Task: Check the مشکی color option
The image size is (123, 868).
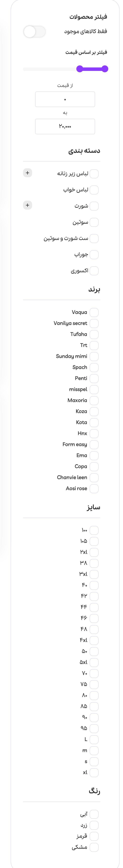Action: (x=94, y=847)
